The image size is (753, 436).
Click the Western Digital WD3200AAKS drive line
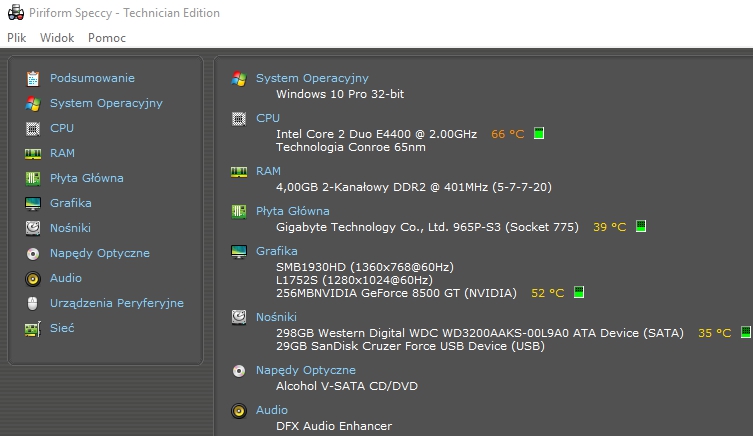pyautogui.click(x=480, y=333)
